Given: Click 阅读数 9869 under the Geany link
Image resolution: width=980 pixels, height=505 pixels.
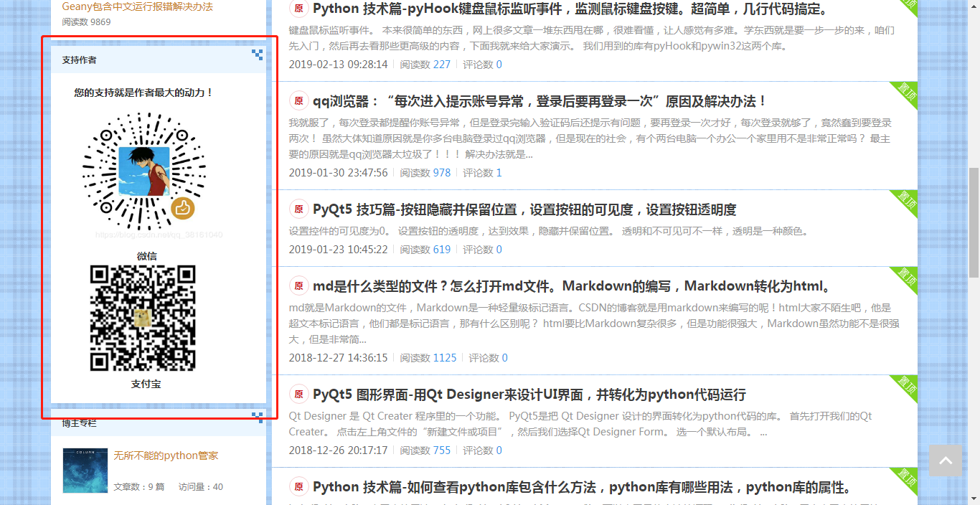Looking at the screenshot, I should (x=86, y=22).
